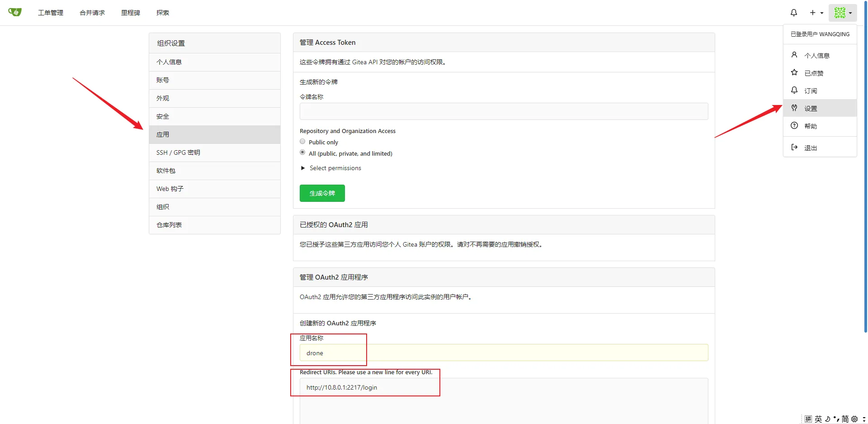Click the user avatar icon
Screen dimensions: 868x424
click(840, 13)
